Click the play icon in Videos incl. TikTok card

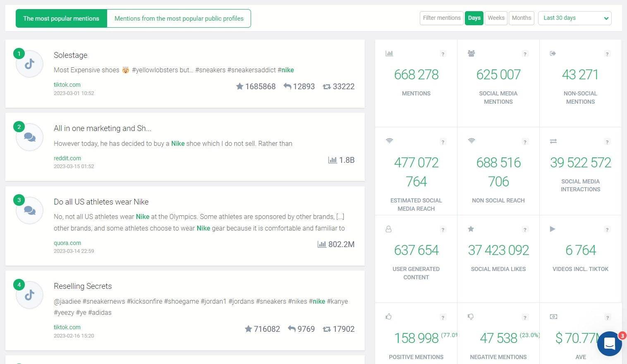[552, 229]
